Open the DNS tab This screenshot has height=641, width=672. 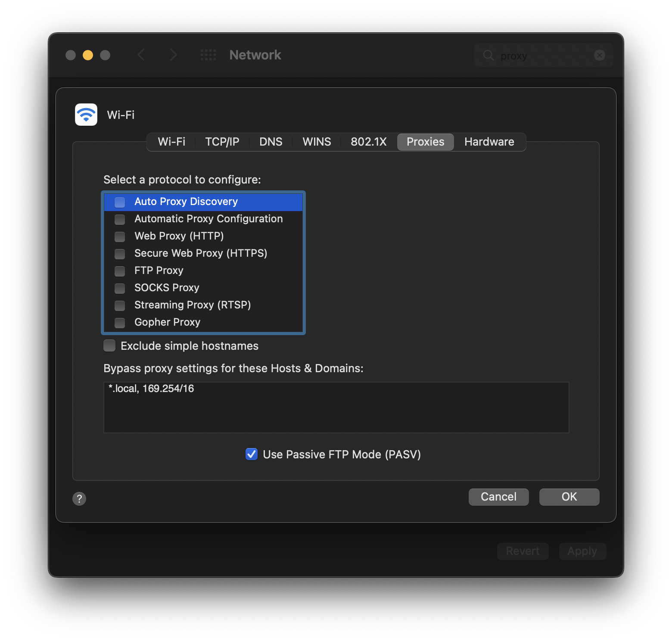pyautogui.click(x=271, y=142)
